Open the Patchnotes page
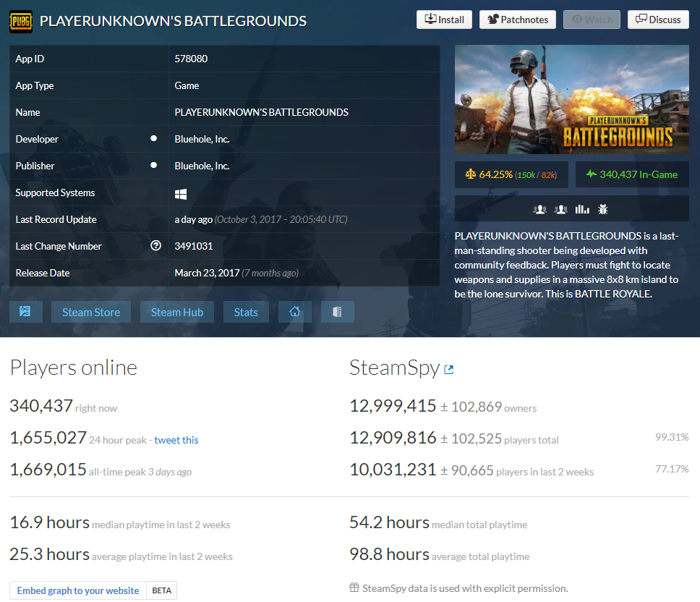Image resolution: width=700 pixels, height=602 pixels. [518, 20]
